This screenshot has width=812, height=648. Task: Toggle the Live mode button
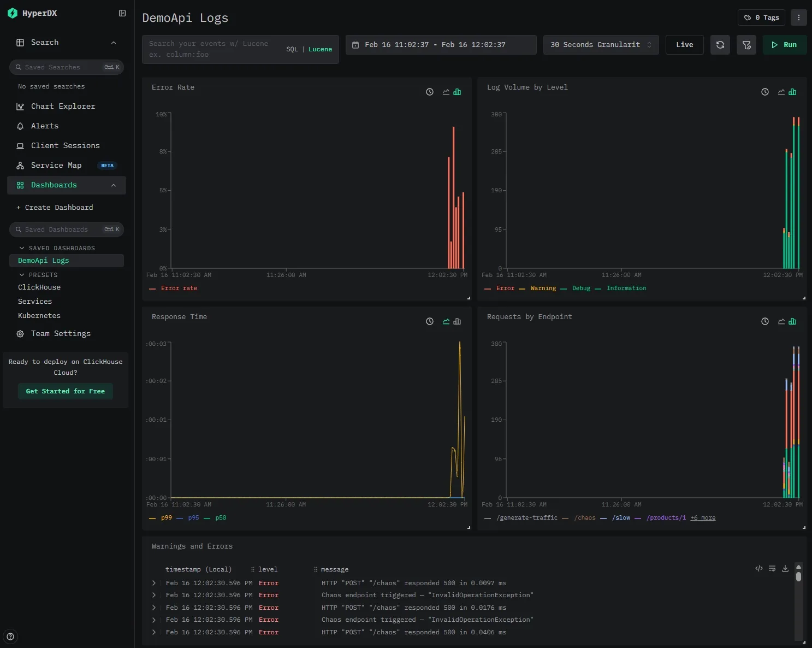(x=684, y=45)
